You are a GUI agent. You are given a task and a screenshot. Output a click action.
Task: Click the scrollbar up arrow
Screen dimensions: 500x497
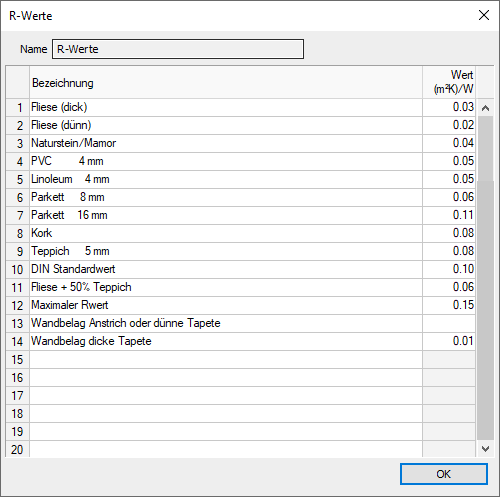pos(485,108)
